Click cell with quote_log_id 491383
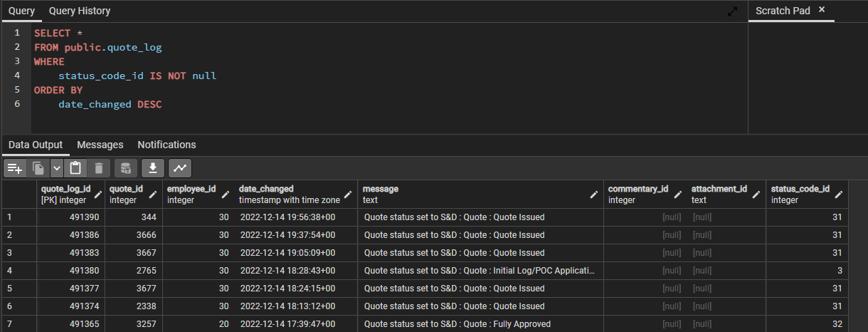This screenshot has width=868, height=332. tap(70, 253)
